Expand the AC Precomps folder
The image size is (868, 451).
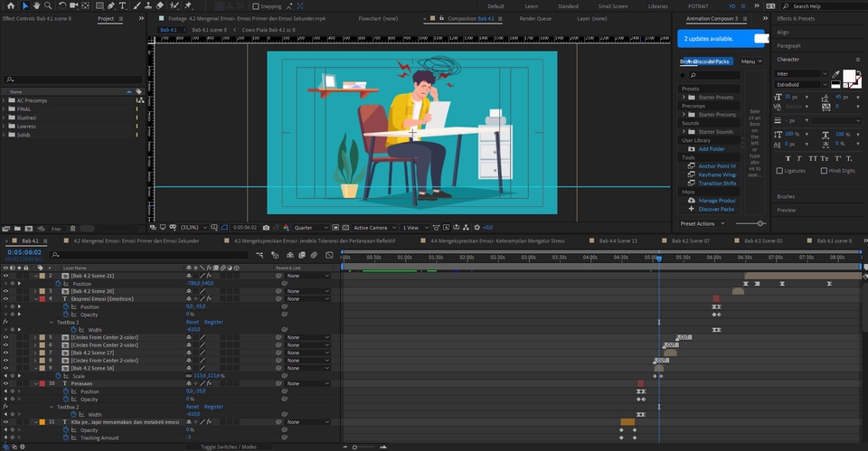pyautogui.click(x=4, y=100)
